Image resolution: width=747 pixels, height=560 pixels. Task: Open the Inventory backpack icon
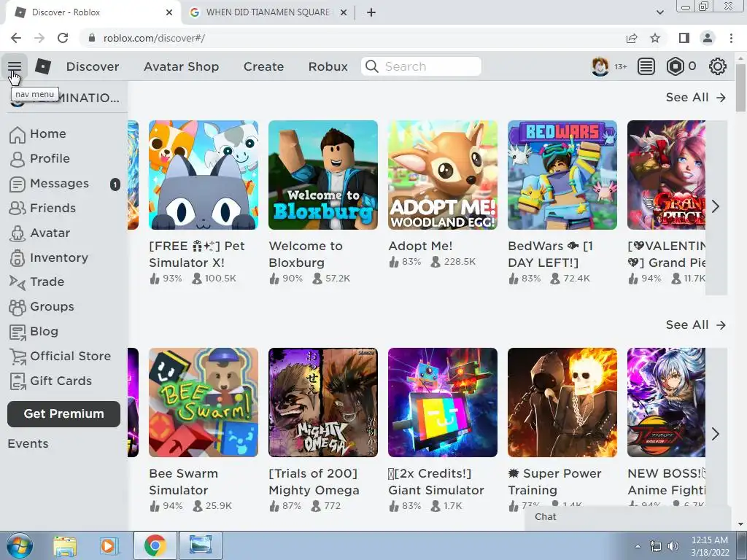click(x=18, y=257)
